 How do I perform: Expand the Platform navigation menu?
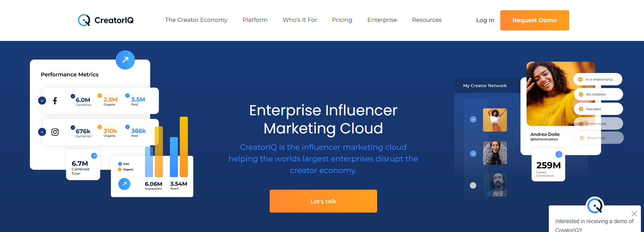[x=255, y=20]
